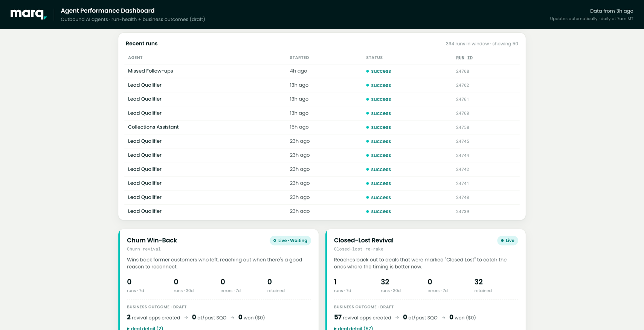Image resolution: width=644 pixels, height=330 pixels.
Task: Click 'Data from 3h ago' text
Action: pyautogui.click(x=612, y=11)
